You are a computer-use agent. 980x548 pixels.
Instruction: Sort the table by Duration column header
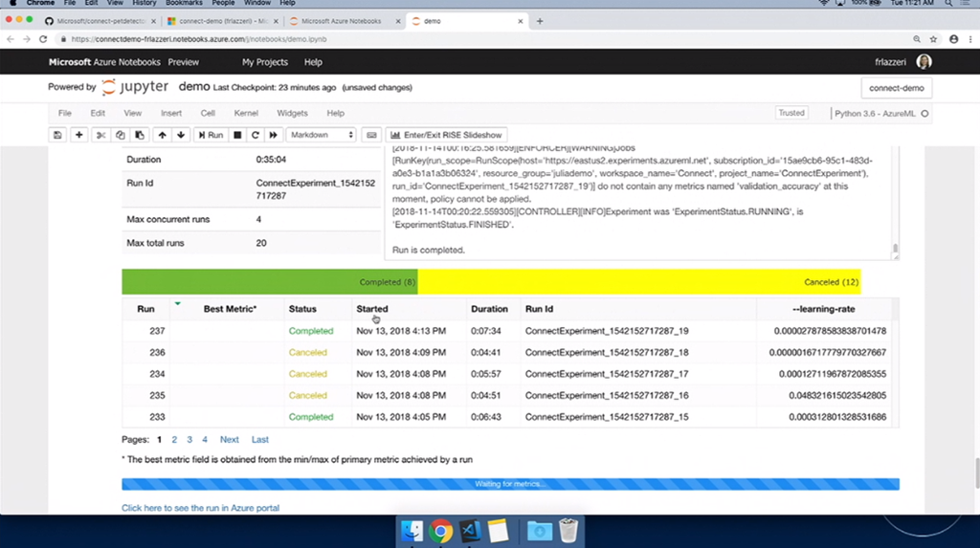pos(489,309)
